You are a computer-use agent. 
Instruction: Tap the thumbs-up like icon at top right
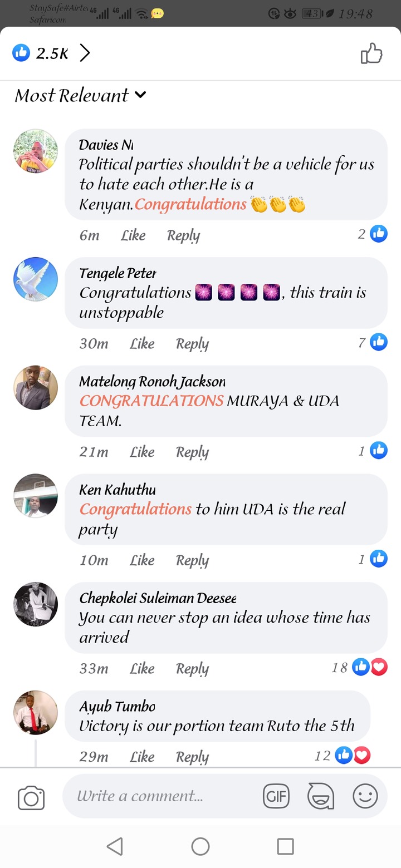pos(371,53)
